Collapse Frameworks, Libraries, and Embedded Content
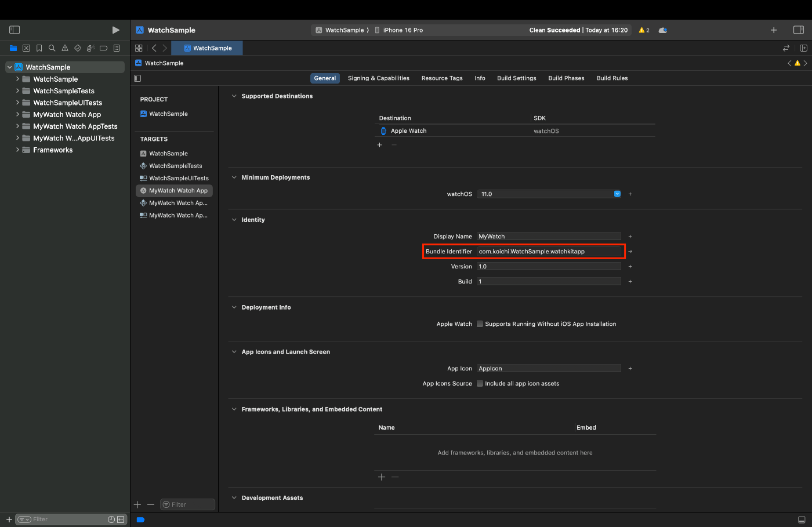 click(234, 409)
